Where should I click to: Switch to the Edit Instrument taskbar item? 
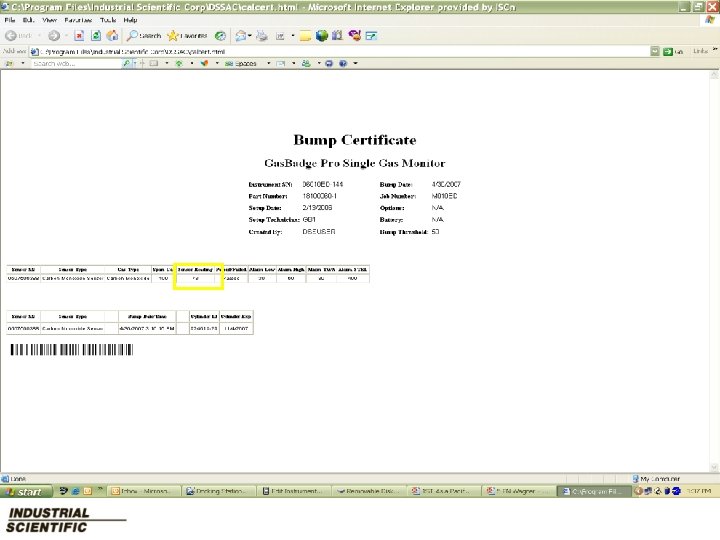tap(292, 491)
